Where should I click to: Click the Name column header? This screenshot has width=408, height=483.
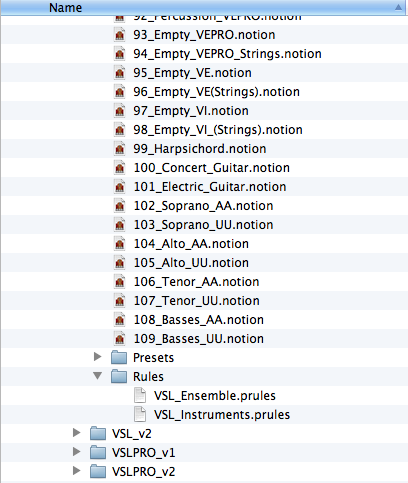(204, 8)
